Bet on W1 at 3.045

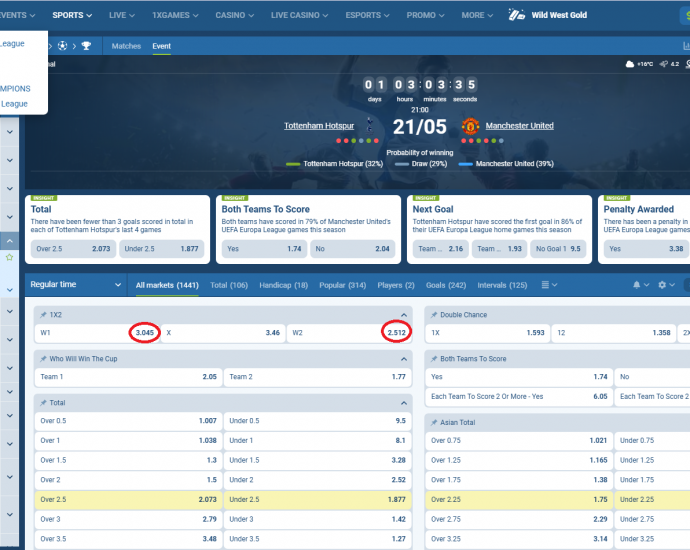[x=97, y=333]
